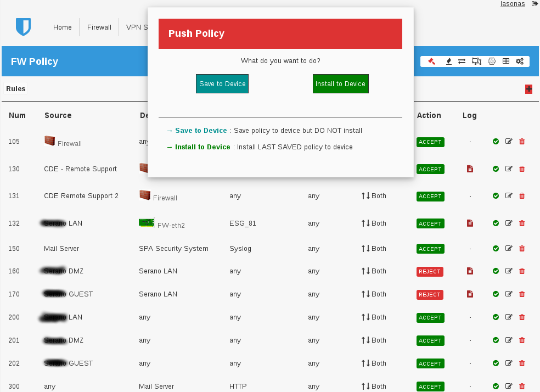
Task: Delete rule 150 with the trash icon
Action: tap(522, 249)
